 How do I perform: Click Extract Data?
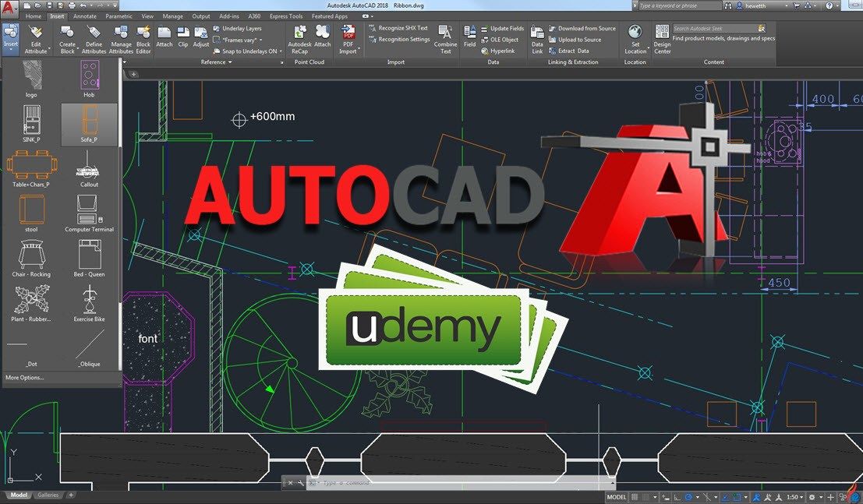point(568,51)
